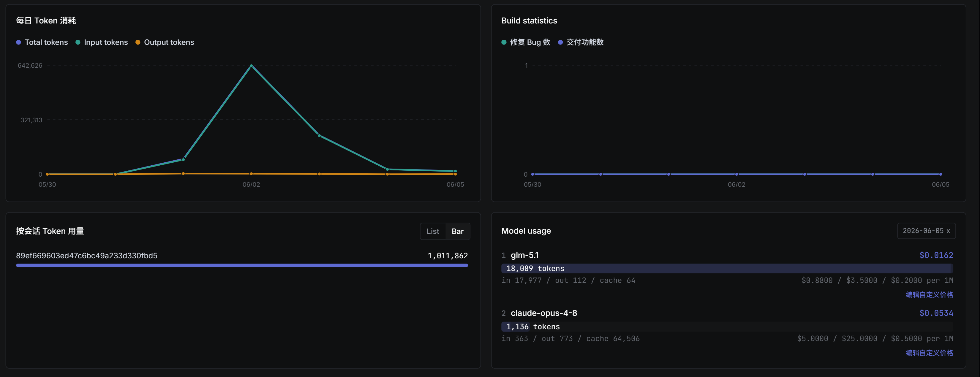Click the 642,626 axis label
The image size is (980, 377).
(x=30, y=65)
